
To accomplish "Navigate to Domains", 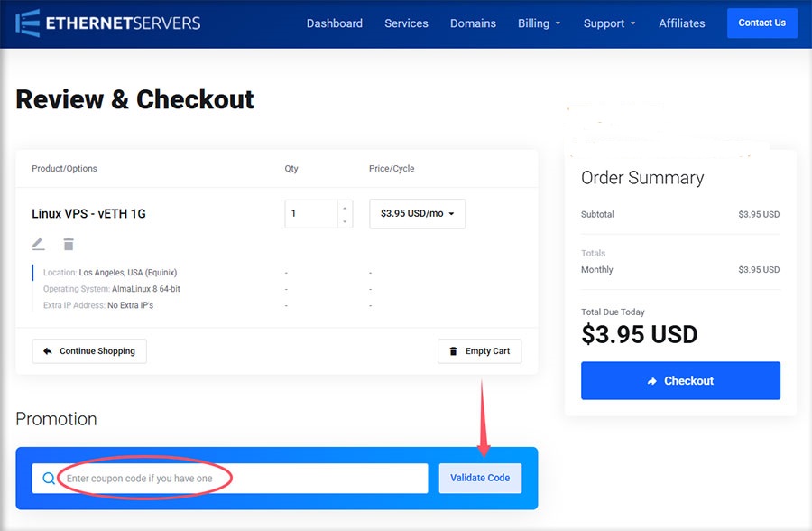I will click(x=473, y=23).
